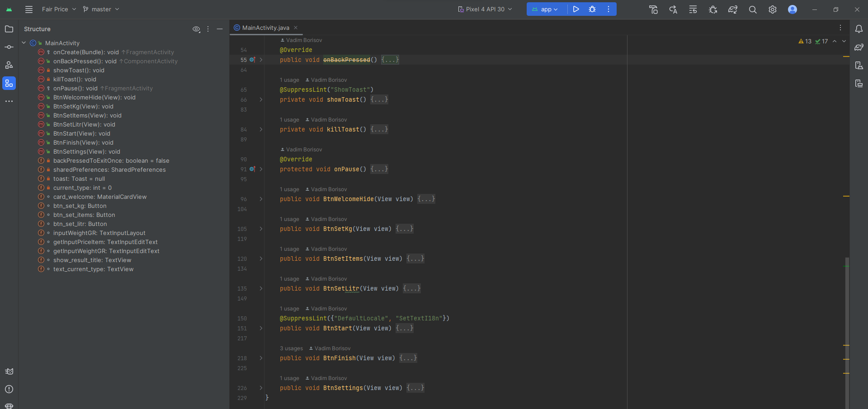Image resolution: width=868 pixels, height=409 pixels.
Task: Expand folded BtnStart method at line 151
Action: pyautogui.click(x=261, y=328)
